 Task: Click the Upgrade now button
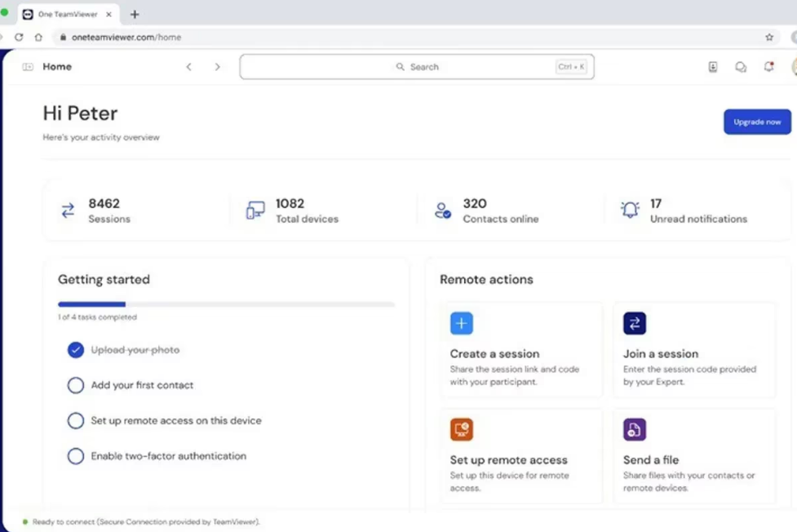(756, 122)
